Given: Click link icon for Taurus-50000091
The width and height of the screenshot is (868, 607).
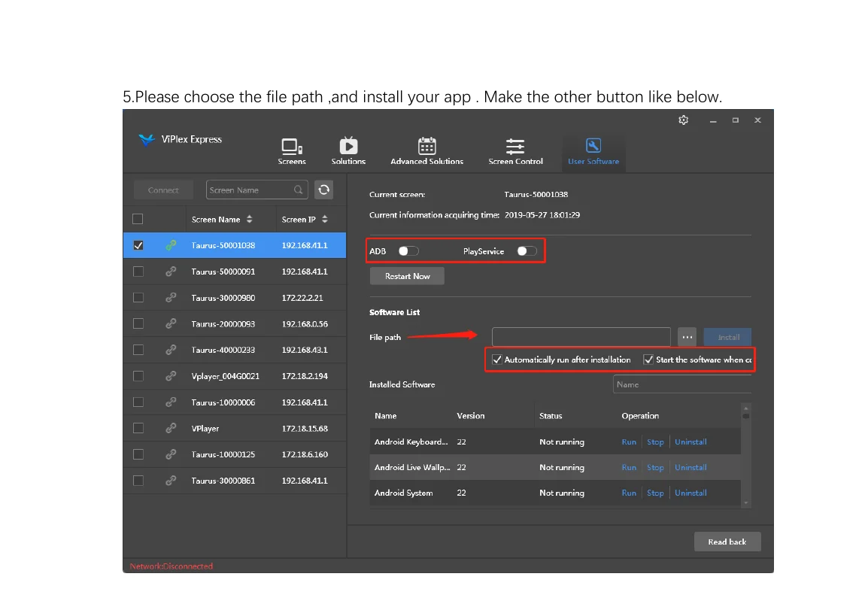Looking at the screenshot, I should 171,271.
